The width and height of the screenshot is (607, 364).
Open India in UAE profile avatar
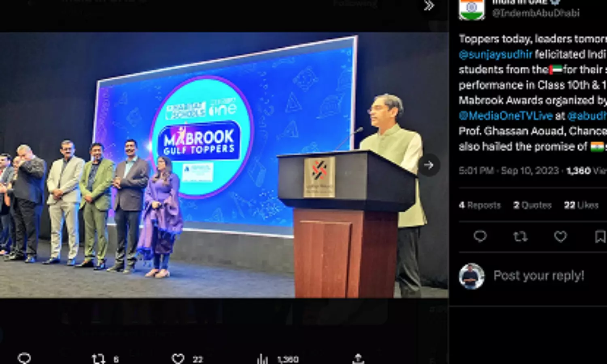point(472,9)
